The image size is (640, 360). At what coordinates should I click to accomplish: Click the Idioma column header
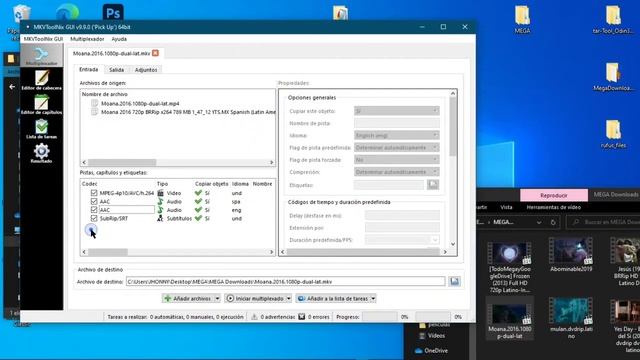click(x=240, y=184)
